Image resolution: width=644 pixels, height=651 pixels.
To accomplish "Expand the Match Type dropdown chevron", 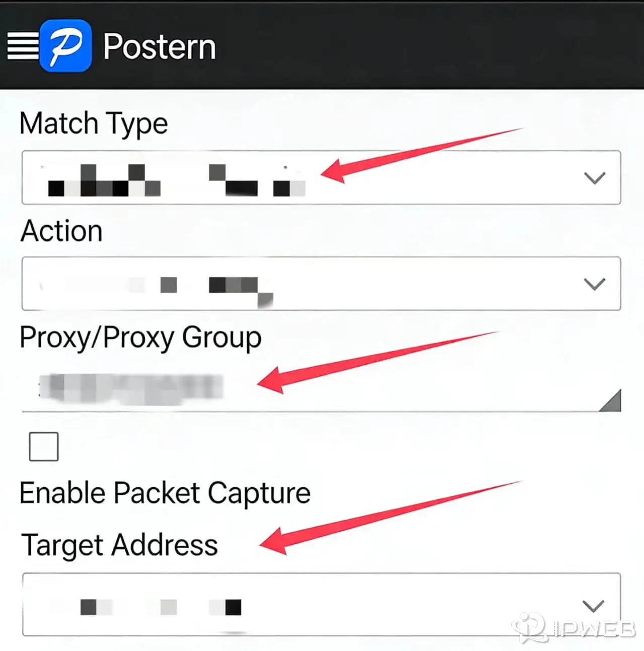I will 594,178.
